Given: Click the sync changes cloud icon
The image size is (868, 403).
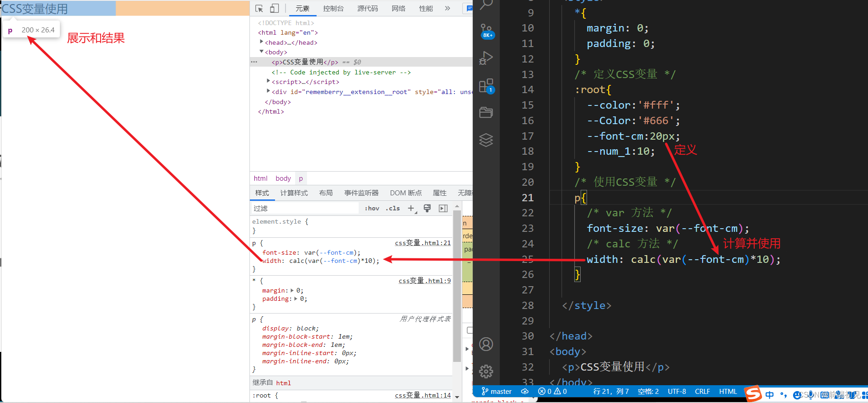Looking at the screenshot, I should coord(525,392).
